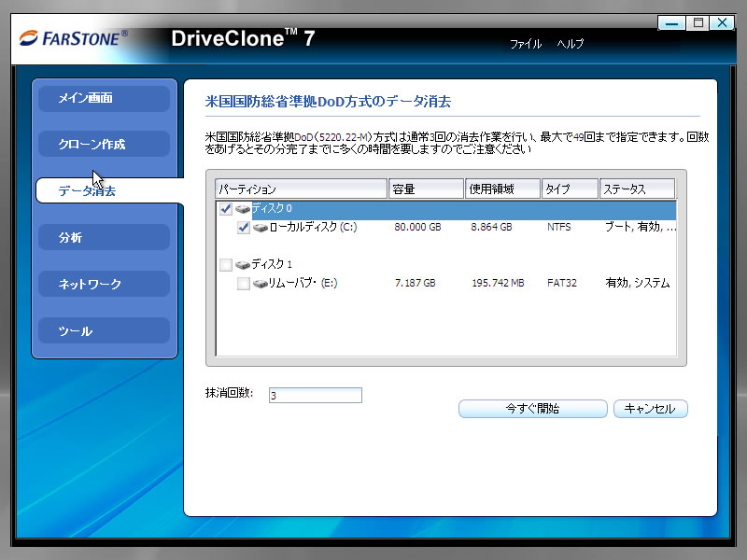This screenshot has height=560, width=747.
Task: Click the 使用領域 column header
Action: (x=503, y=189)
